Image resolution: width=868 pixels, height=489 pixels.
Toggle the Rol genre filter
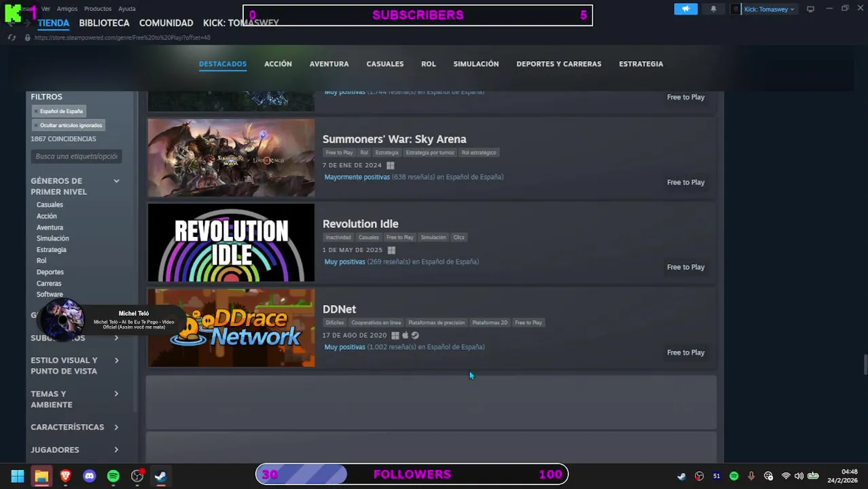(41, 261)
